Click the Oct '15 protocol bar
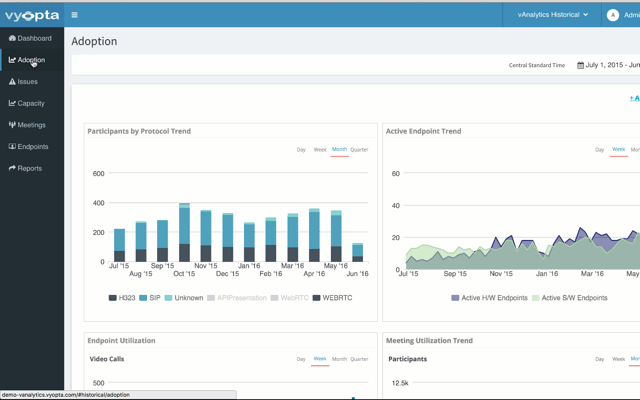The image size is (640, 400). 184,232
